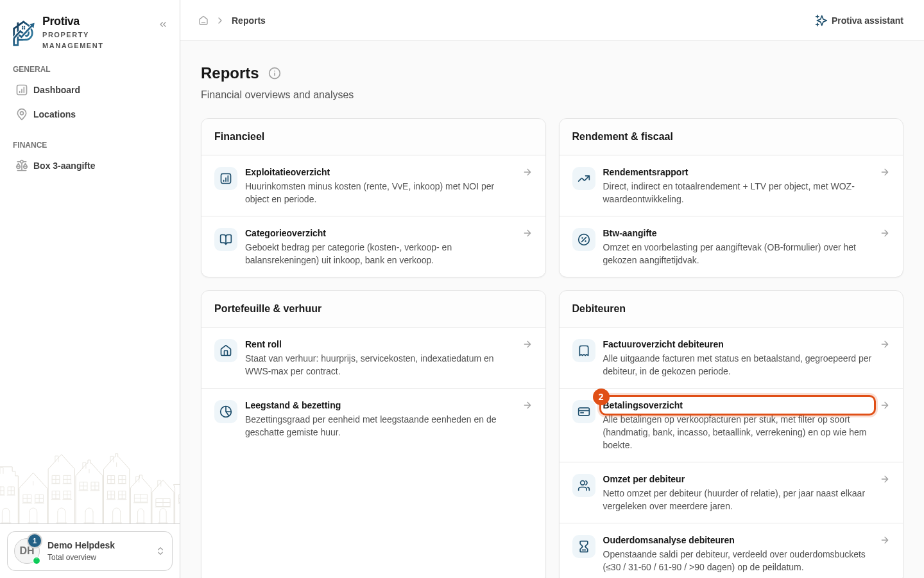This screenshot has width=924, height=578.
Task: Click the Rendementsrapport trend icon
Action: (584, 179)
